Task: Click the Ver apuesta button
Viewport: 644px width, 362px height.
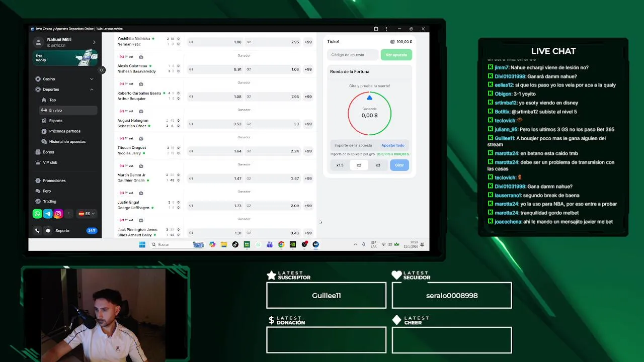Action: coord(396,55)
